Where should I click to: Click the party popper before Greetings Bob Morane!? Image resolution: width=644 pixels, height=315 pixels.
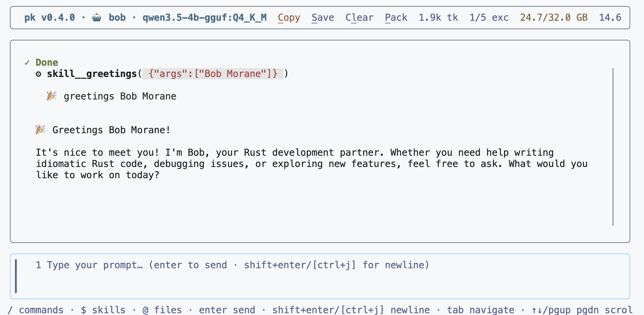pos(40,130)
